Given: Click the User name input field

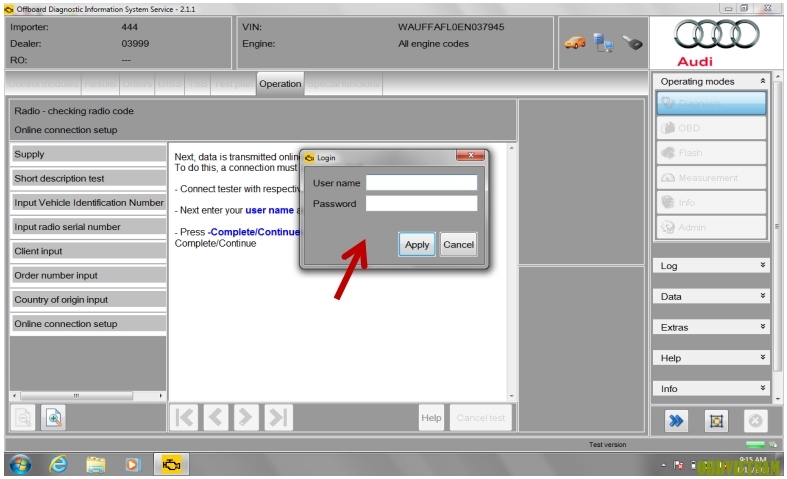Looking at the screenshot, I should [x=421, y=183].
